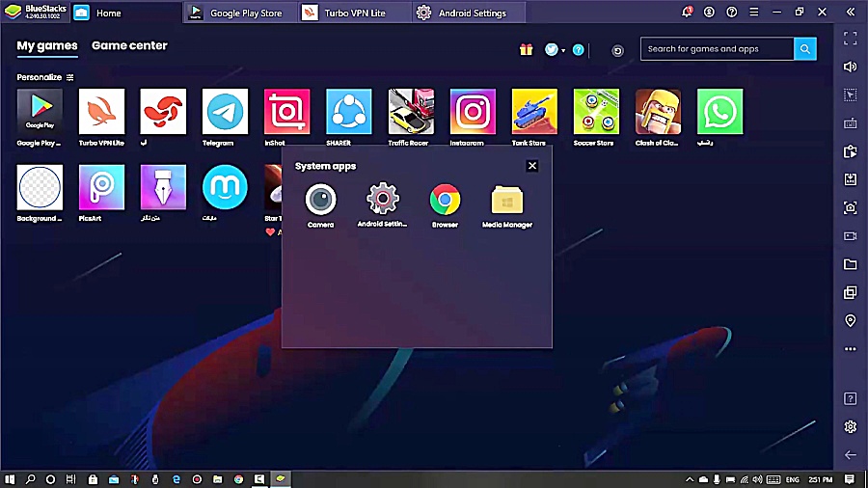The height and width of the screenshot is (488, 868).
Task: Click the back arrow in side toolbar
Action: click(x=851, y=455)
